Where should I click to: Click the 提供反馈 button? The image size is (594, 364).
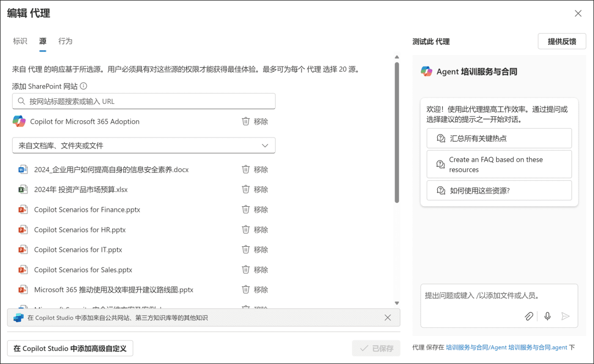pos(562,41)
